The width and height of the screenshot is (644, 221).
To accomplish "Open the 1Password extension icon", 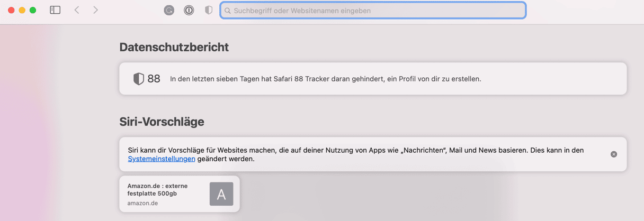I will tap(189, 10).
